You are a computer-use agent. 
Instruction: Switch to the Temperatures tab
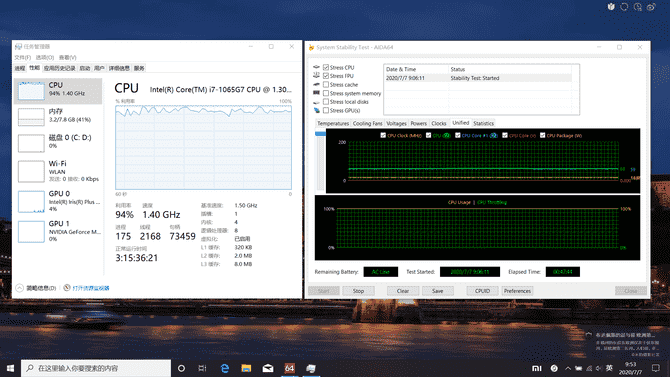[333, 123]
